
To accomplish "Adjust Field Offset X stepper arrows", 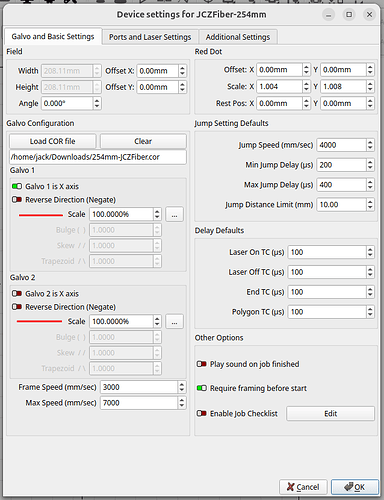I will click(182, 71).
